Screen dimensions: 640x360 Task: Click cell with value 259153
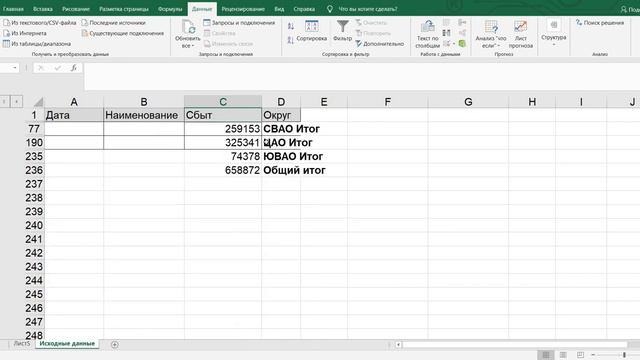point(223,129)
